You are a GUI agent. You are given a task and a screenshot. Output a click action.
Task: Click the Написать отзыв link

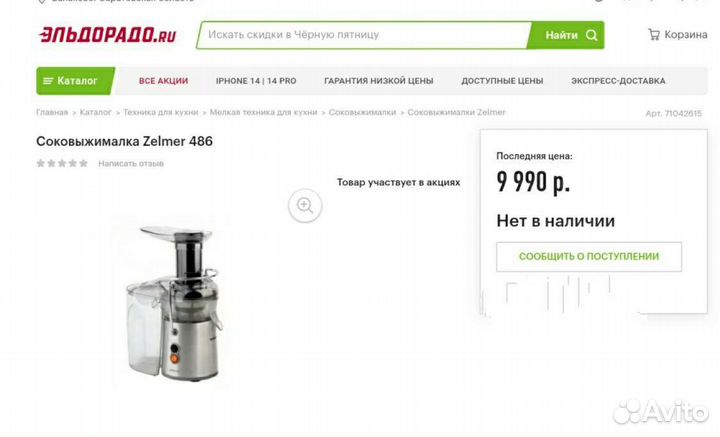tap(131, 163)
